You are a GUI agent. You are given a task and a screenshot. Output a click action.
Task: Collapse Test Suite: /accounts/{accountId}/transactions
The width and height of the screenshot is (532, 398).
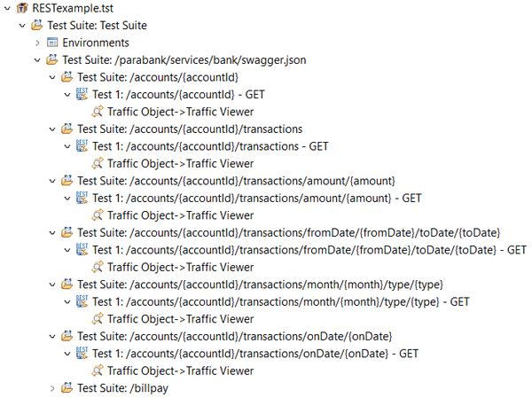click(52, 129)
